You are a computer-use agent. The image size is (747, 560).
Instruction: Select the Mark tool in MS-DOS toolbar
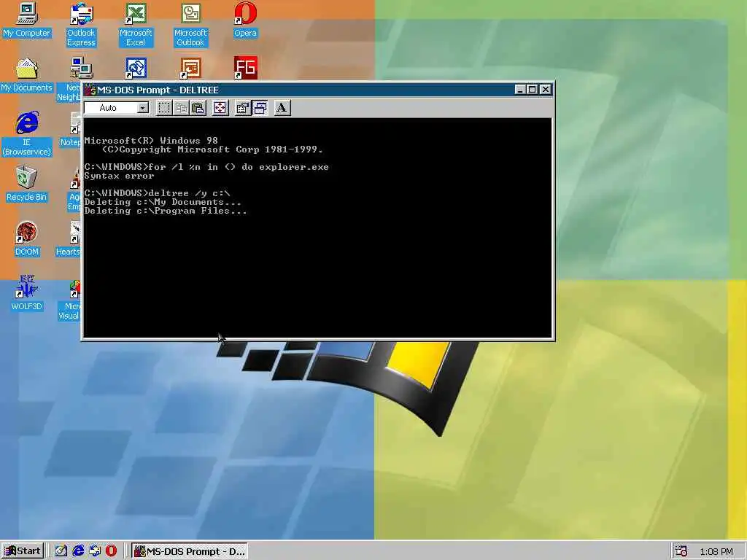point(164,108)
